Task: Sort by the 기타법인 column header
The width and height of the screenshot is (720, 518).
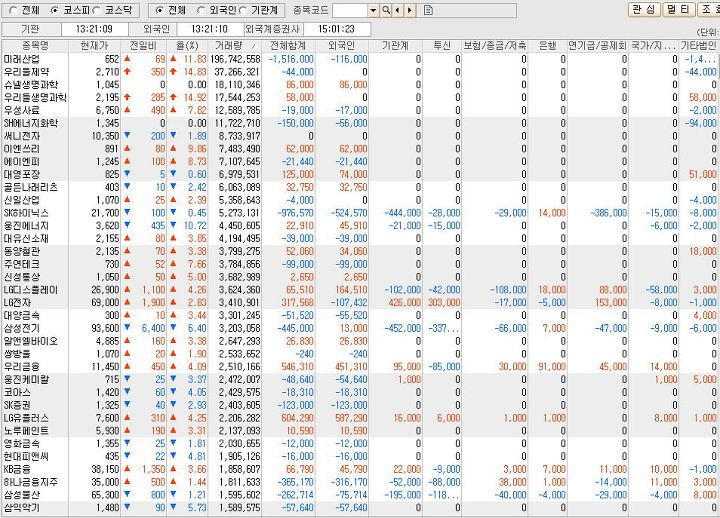Action: pyautogui.click(x=698, y=45)
